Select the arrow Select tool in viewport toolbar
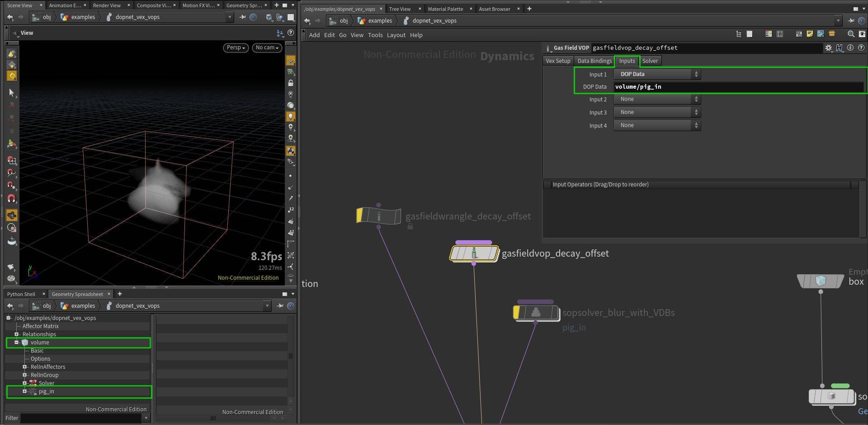 pyautogui.click(x=11, y=92)
